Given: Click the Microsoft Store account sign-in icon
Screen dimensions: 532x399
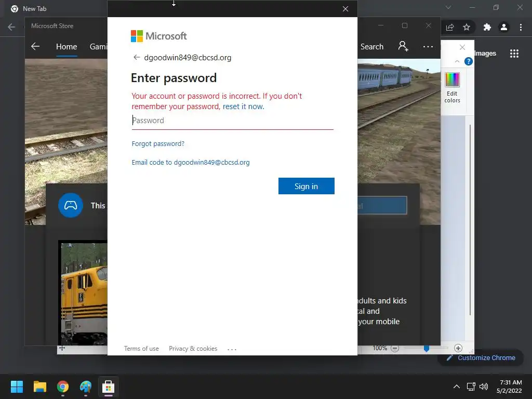Looking at the screenshot, I should pos(403,46).
